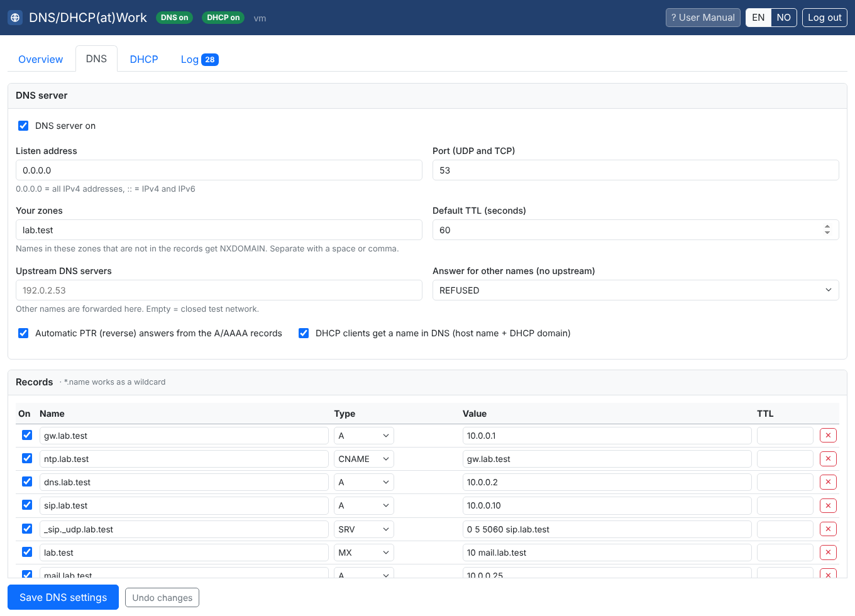Image resolution: width=855 pixels, height=616 pixels.
Task: Edit the value field 10.0.0.1
Action: [607, 436]
